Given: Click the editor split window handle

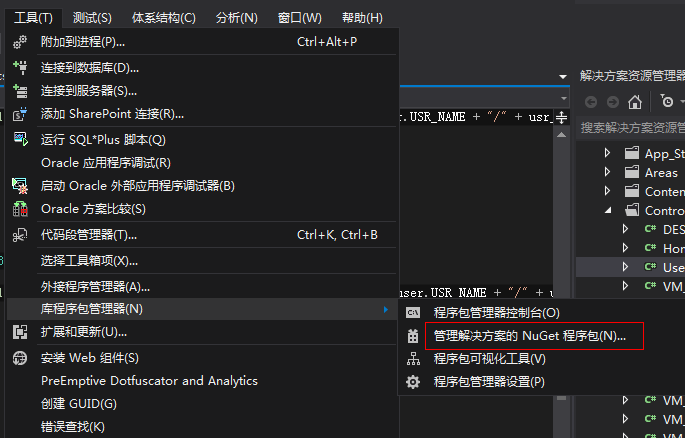Looking at the screenshot, I should tap(561, 117).
